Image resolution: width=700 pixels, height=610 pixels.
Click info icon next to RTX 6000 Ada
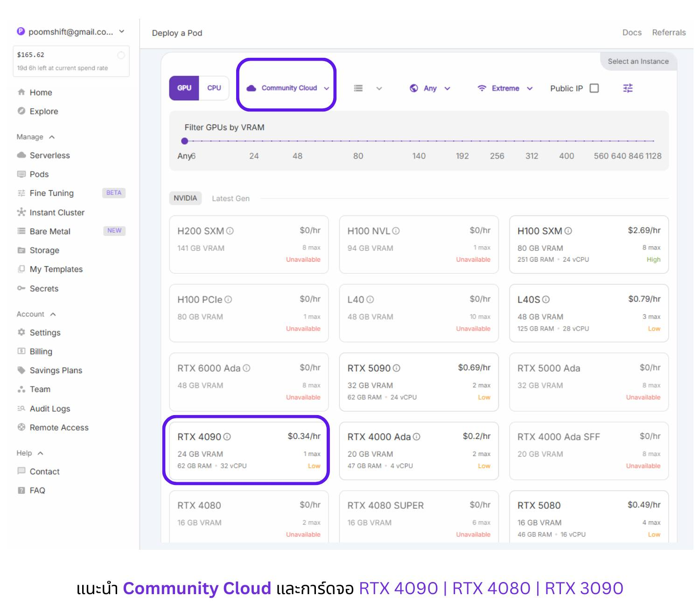pos(246,368)
